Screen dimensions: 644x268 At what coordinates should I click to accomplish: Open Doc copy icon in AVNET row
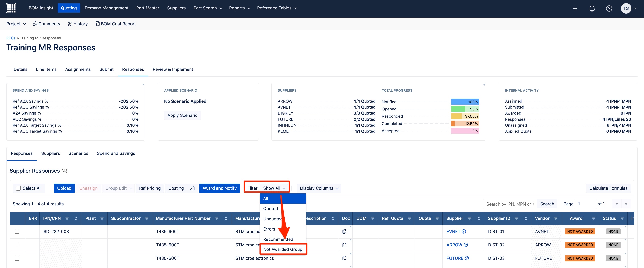click(344, 232)
